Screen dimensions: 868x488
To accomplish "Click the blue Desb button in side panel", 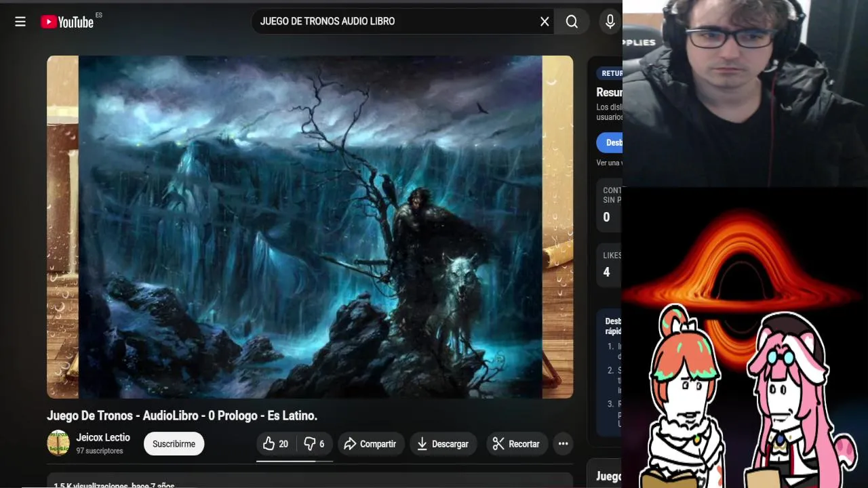I will point(610,142).
